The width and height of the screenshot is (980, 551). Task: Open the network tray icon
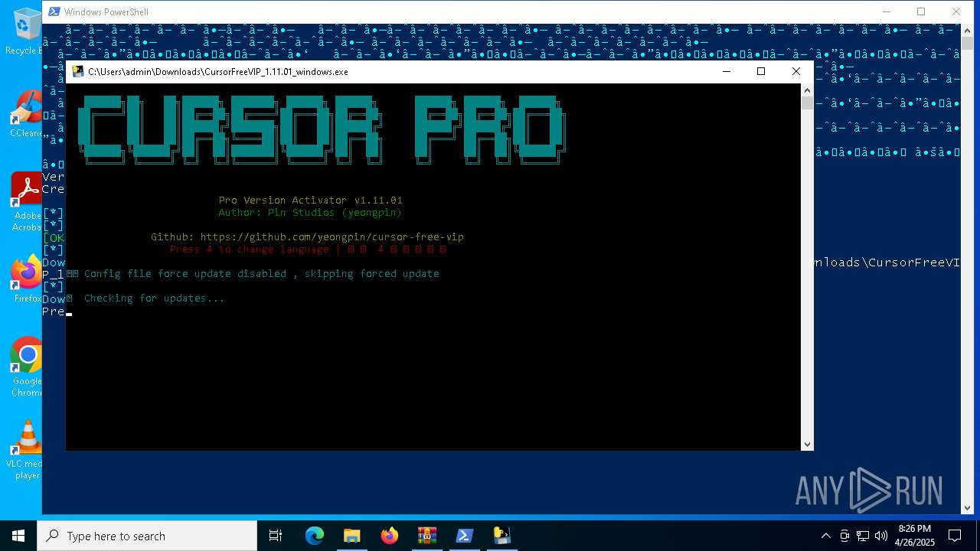tap(863, 536)
